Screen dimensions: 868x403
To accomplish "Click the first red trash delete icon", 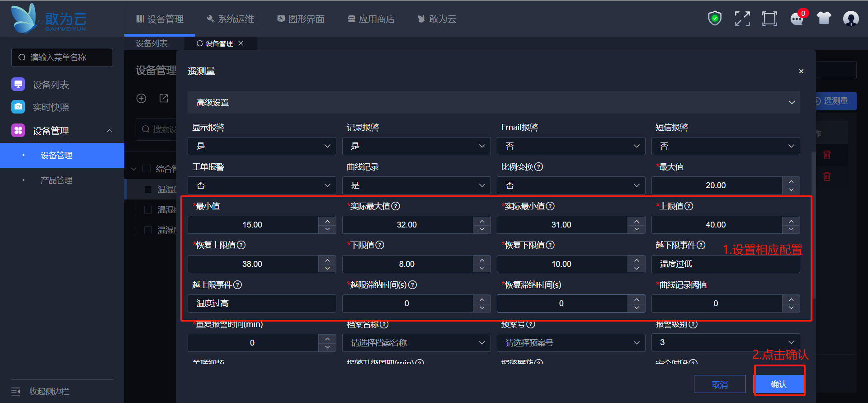I will tap(827, 155).
